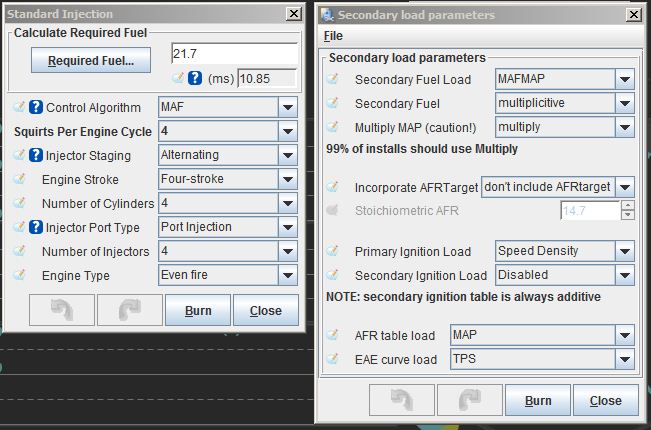Increase the Stoichiometric AFR stepper value
The height and width of the screenshot is (430, 651).
(x=625, y=206)
